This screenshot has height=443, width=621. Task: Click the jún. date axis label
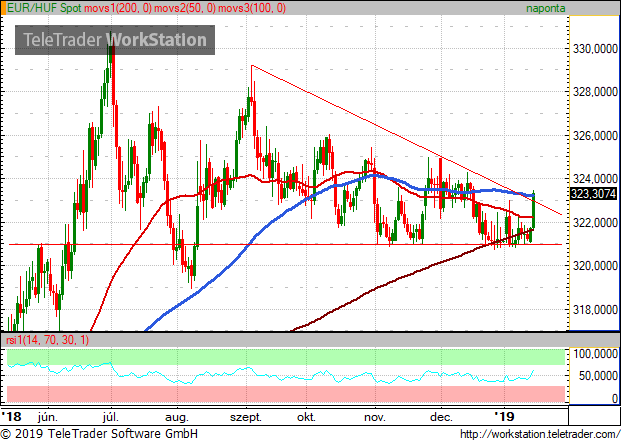pyautogui.click(x=48, y=417)
